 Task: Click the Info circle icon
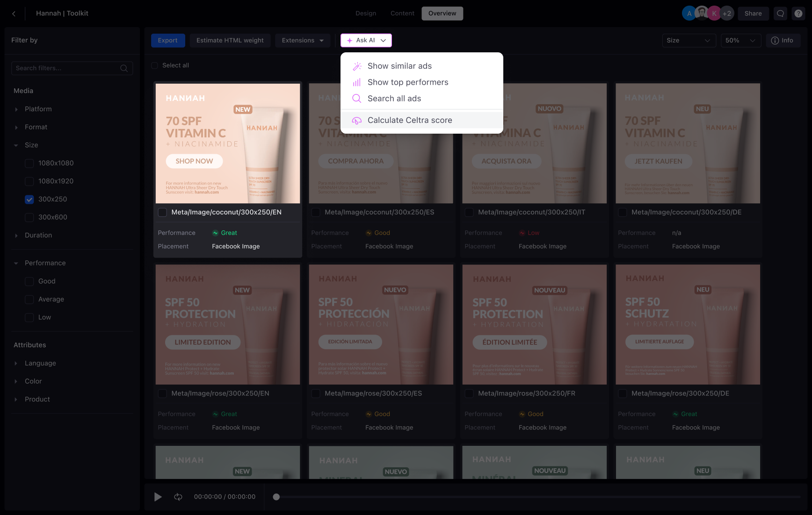click(775, 41)
